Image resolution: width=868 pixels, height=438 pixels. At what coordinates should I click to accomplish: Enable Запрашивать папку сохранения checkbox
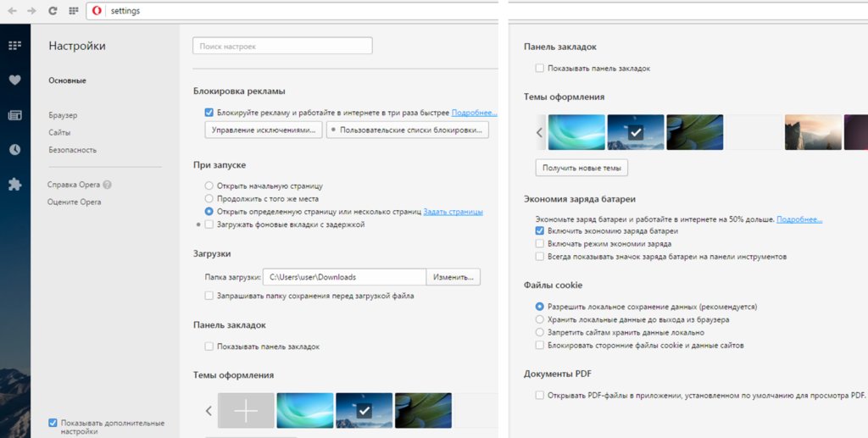click(209, 296)
